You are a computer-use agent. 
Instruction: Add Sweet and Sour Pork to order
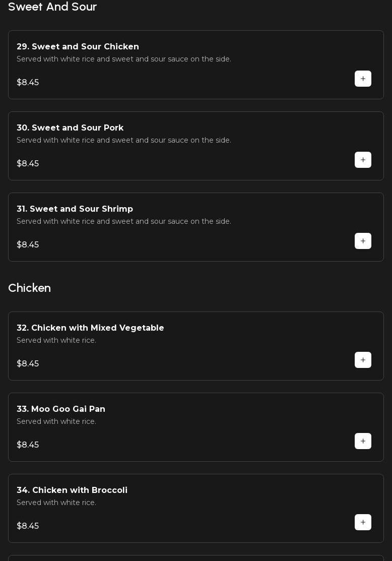[x=363, y=160]
